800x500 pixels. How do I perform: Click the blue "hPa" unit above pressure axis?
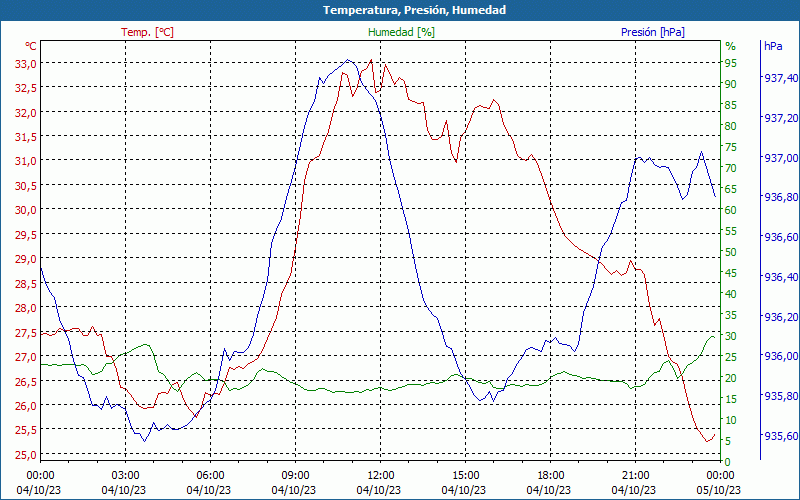[773, 46]
